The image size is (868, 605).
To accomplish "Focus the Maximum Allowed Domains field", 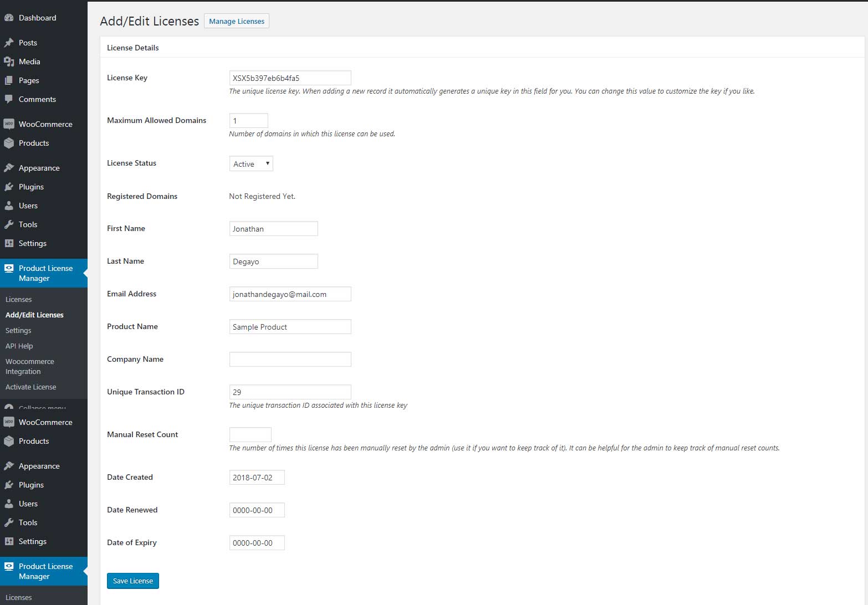I will tap(248, 121).
